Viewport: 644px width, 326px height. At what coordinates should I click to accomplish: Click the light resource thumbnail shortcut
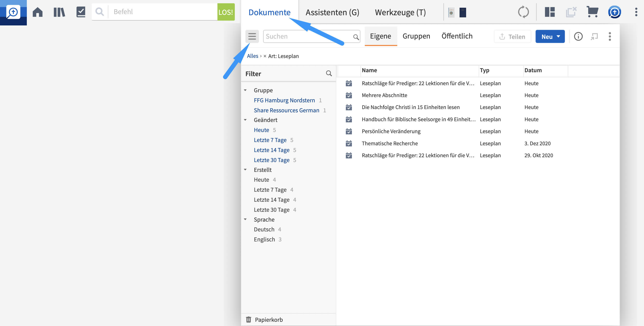451,13
